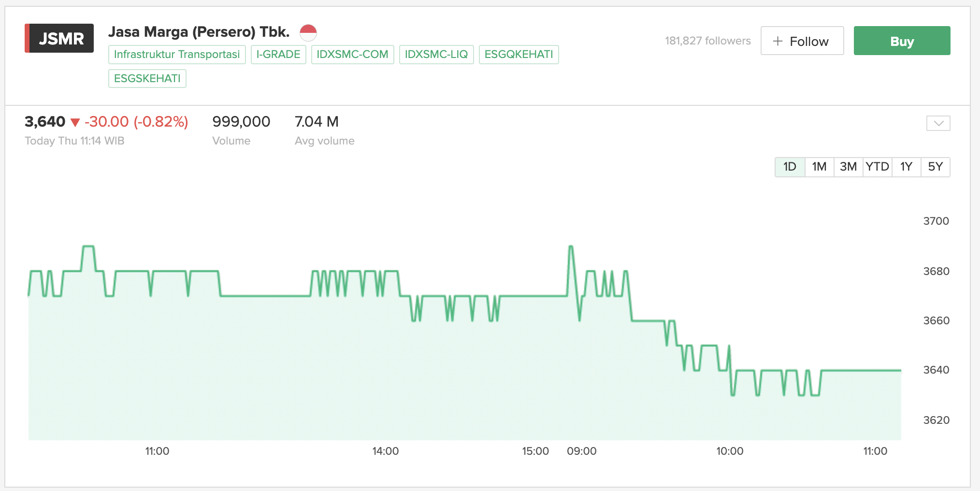Show year-to-date YTD chart
The height and width of the screenshot is (491, 980).
point(877,167)
